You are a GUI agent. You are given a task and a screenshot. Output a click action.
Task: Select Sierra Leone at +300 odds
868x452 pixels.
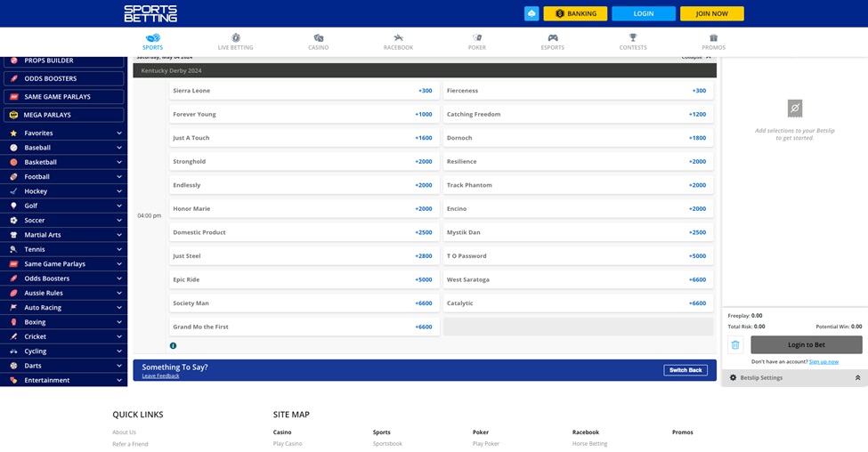pyautogui.click(x=303, y=91)
